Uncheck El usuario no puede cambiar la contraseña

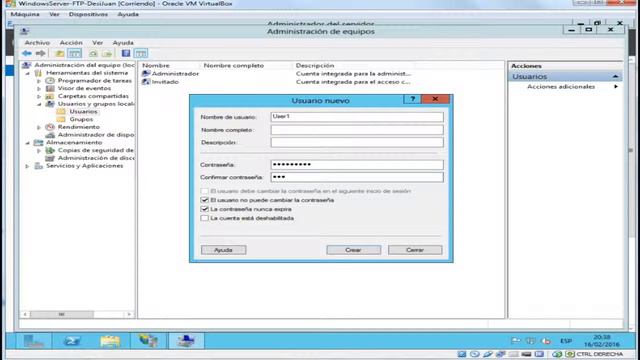point(204,200)
